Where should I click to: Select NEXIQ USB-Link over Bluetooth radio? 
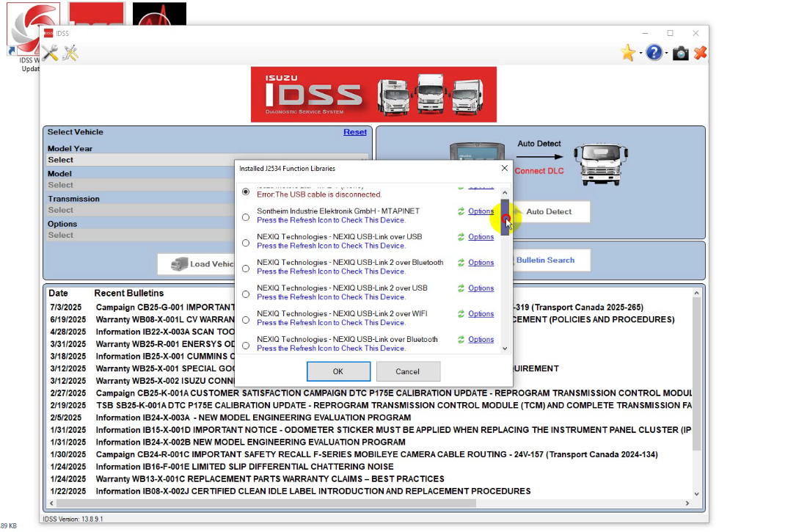tap(246, 346)
